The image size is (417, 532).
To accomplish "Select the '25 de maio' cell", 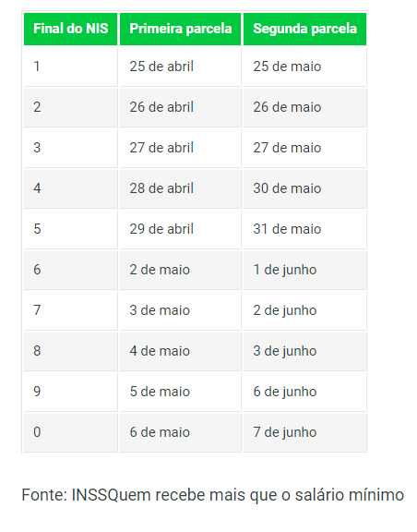I will (304, 66).
